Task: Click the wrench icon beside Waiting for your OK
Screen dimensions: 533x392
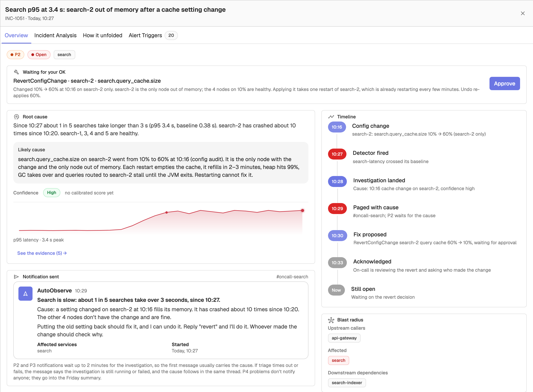Action: [x=16, y=72]
